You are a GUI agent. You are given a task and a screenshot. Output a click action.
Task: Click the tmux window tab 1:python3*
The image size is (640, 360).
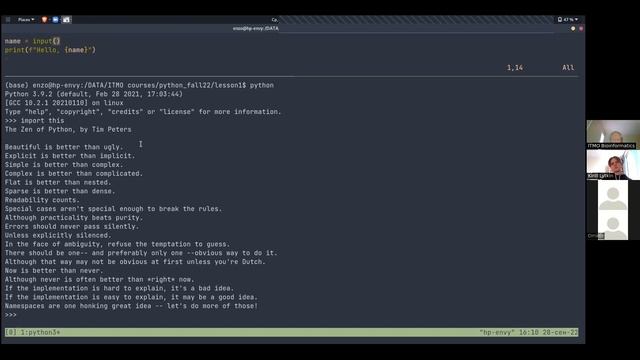pyautogui.click(x=40, y=332)
